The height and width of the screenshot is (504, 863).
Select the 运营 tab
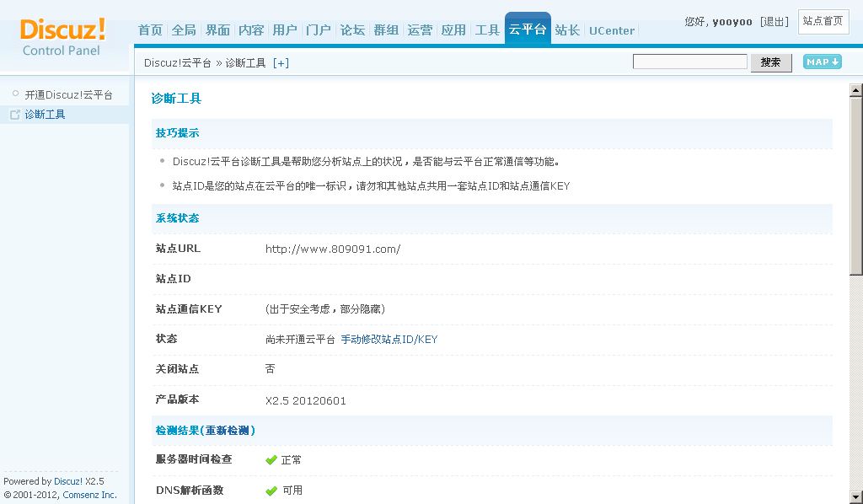coord(420,30)
